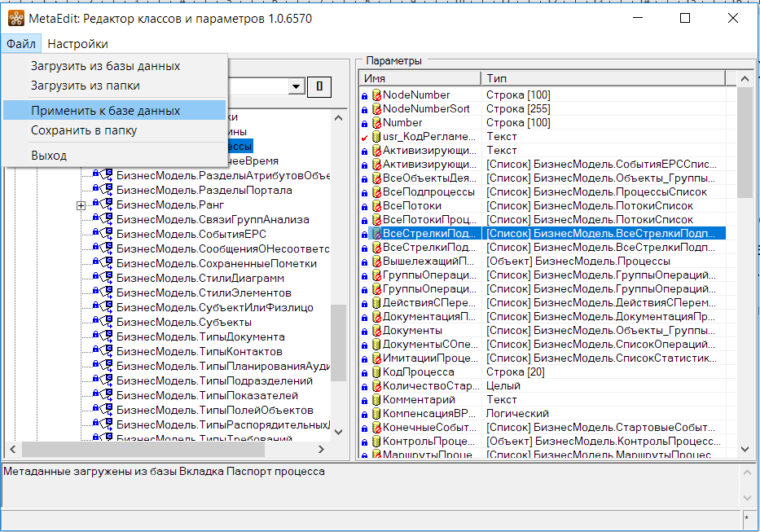This screenshot has height=532, width=760.
Task: Click the lock icon next to БизнесМодель.ТипыКонтактов
Action: [95, 352]
